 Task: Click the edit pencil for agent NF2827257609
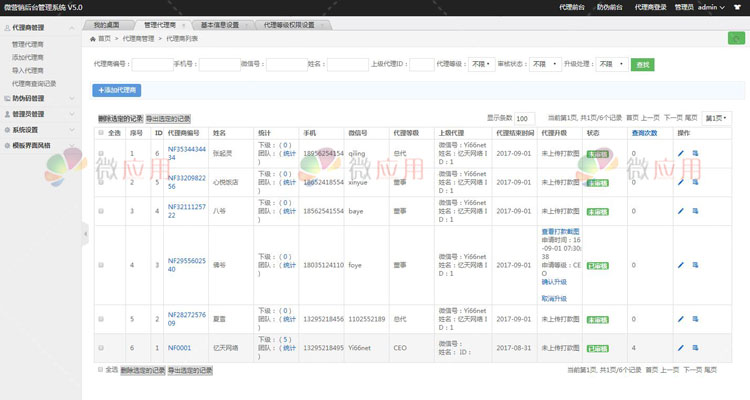tap(681, 319)
